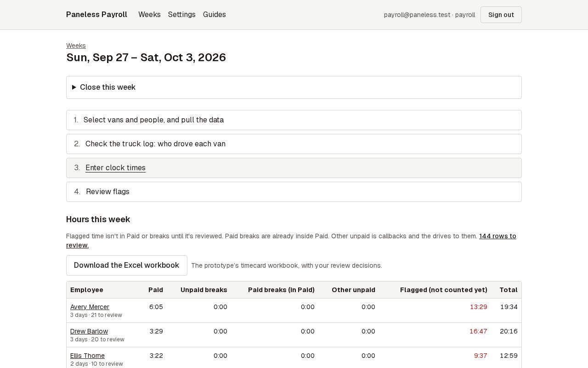Click Ellis Thorne's total 12:59

point(509,356)
